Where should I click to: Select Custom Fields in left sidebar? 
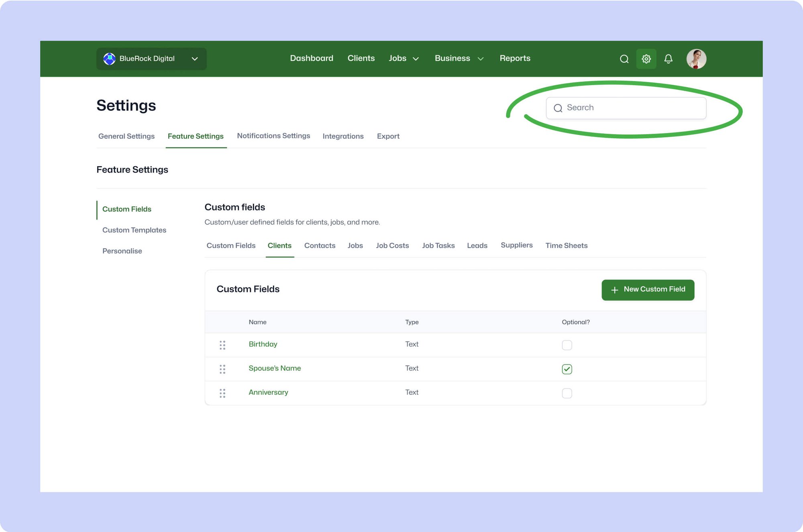tap(127, 209)
